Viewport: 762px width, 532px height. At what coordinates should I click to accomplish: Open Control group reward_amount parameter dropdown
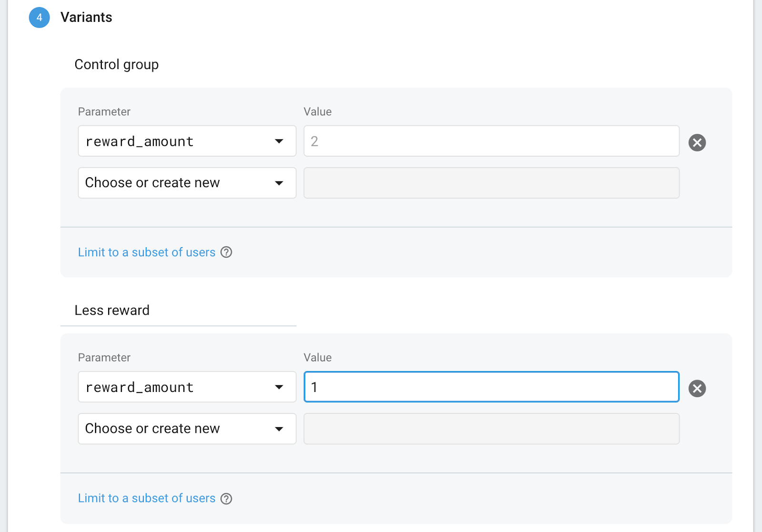pos(187,141)
